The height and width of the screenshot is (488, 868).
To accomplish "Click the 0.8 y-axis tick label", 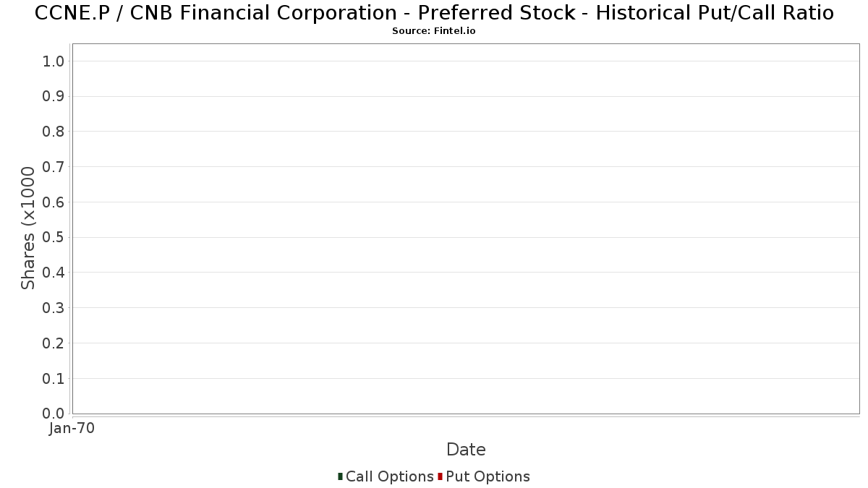I will click(54, 132).
